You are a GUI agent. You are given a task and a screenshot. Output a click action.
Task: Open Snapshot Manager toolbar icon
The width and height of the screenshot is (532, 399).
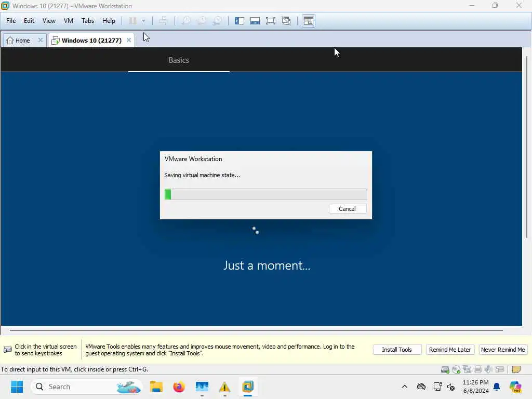217,21
